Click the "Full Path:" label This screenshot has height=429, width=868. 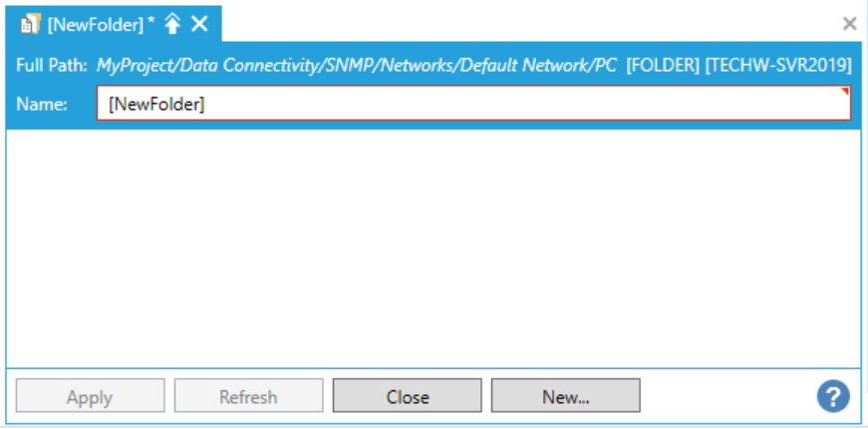[52, 66]
